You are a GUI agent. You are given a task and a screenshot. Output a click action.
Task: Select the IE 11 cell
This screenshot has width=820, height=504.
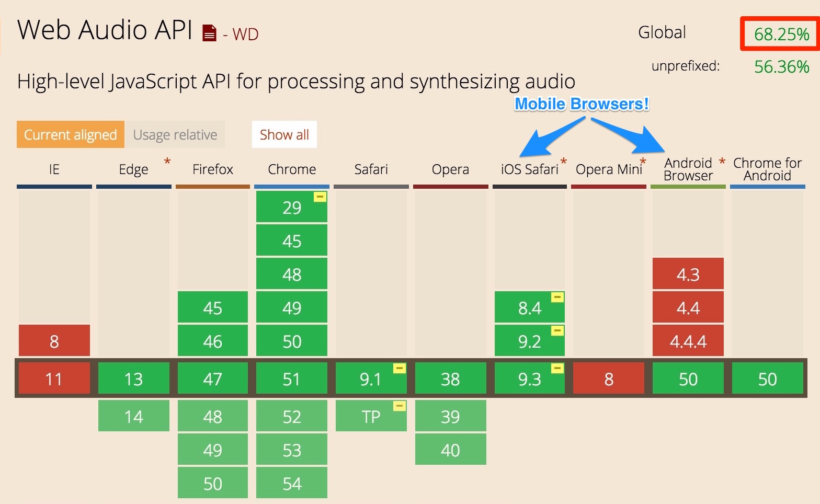point(54,378)
